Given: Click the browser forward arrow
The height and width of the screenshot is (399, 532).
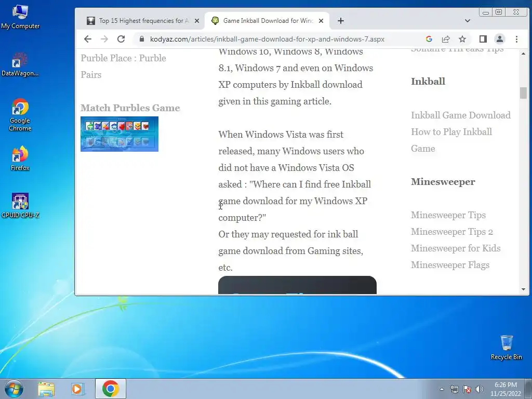Looking at the screenshot, I should 104,39.
